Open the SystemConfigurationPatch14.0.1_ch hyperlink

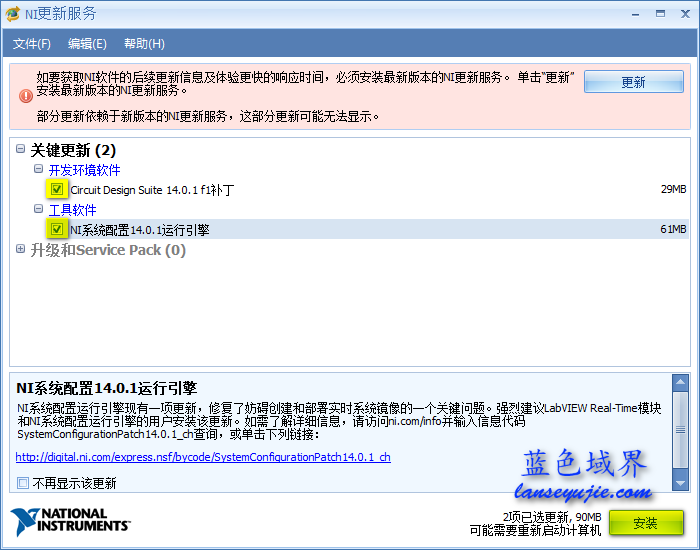coord(203,457)
